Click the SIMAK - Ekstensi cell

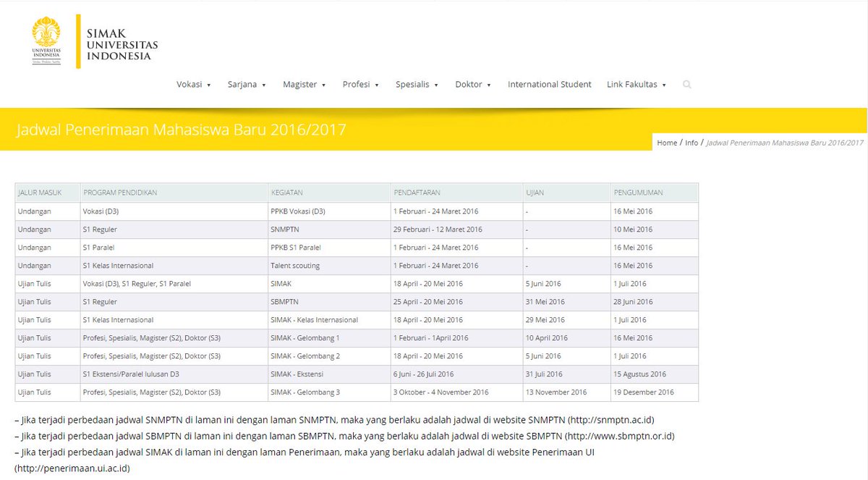click(x=329, y=374)
